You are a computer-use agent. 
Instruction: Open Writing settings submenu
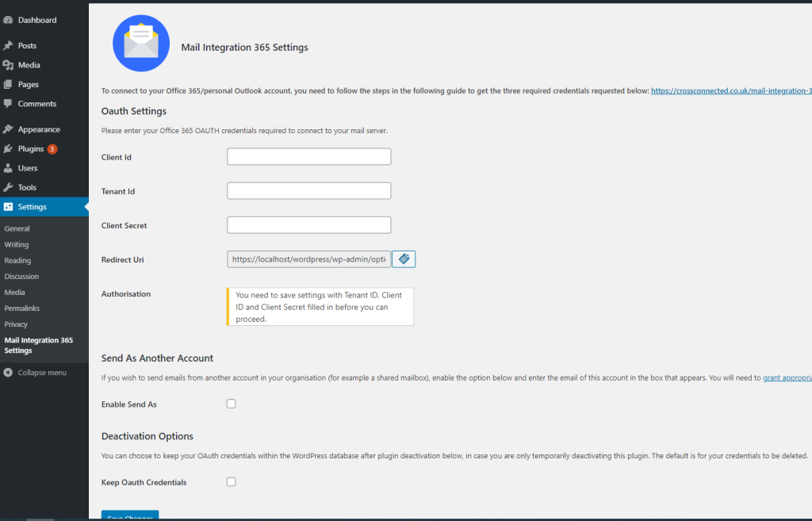17,244
